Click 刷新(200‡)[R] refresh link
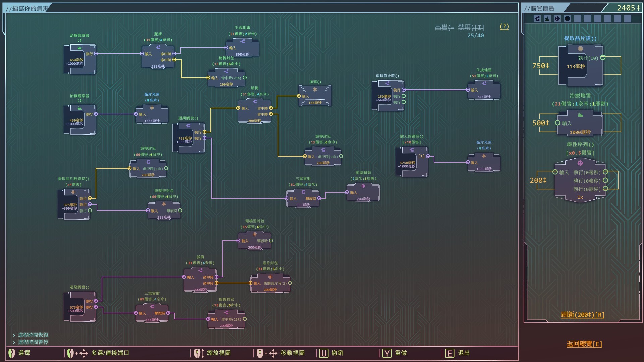 tap(583, 315)
